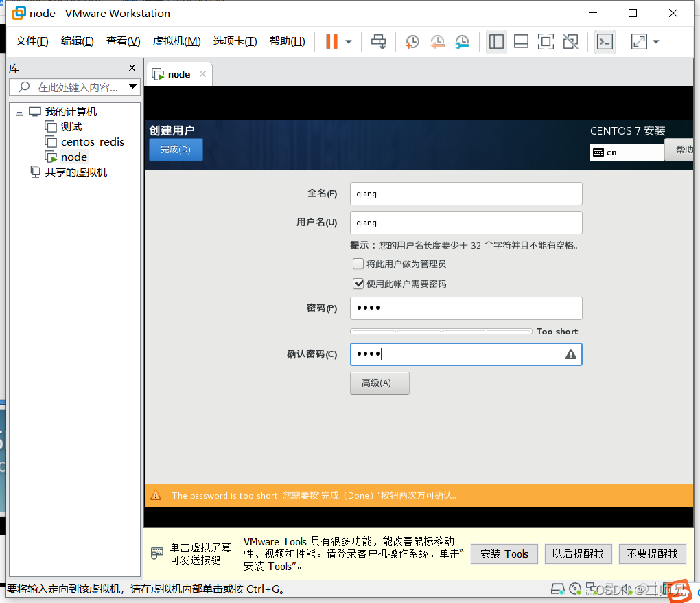Click the CD/DVD device icon in statusbar

[576, 589]
